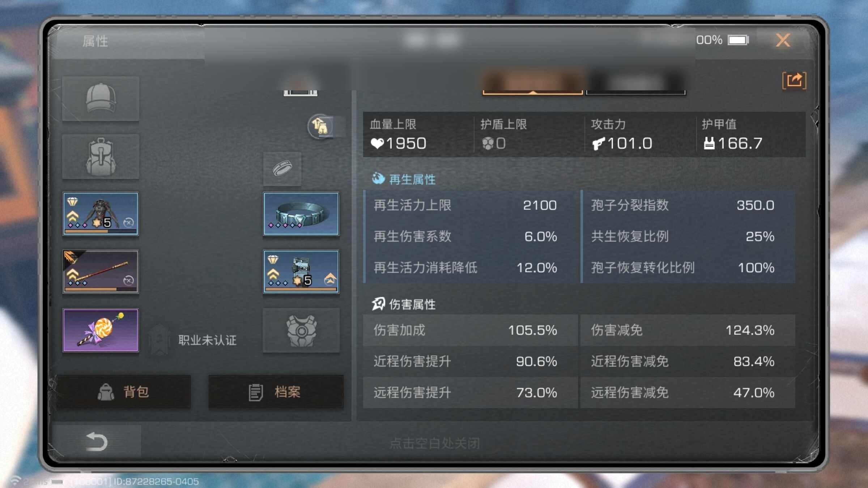The width and height of the screenshot is (868, 488).
Task: Select the lollipop weapon slot
Action: (x=101, y=330)
